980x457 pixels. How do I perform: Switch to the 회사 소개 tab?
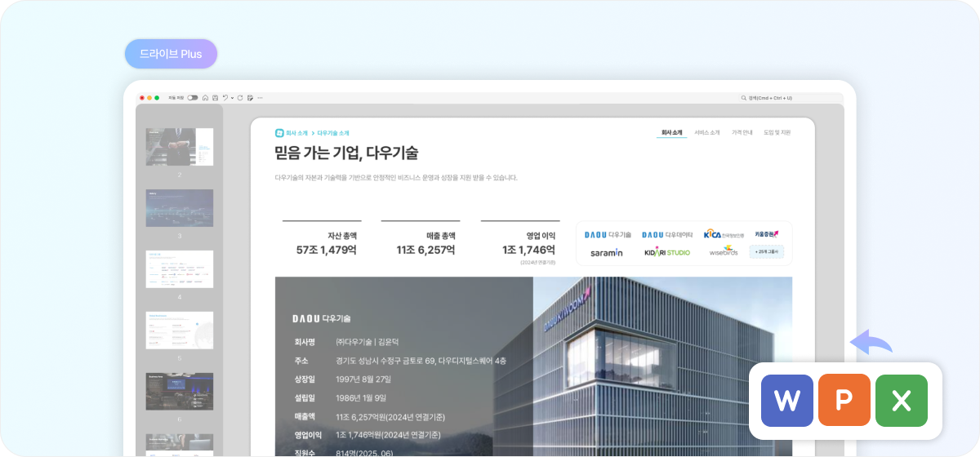coord(671,132)
